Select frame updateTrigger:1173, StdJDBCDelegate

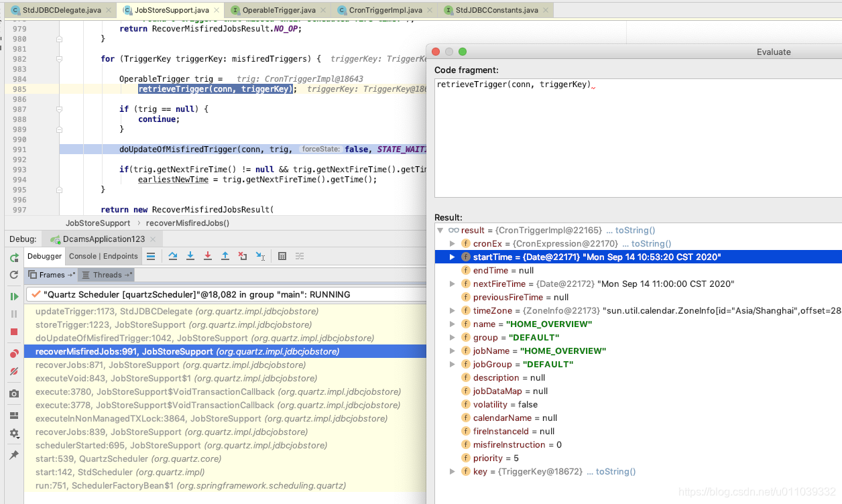tap(225, 311)
